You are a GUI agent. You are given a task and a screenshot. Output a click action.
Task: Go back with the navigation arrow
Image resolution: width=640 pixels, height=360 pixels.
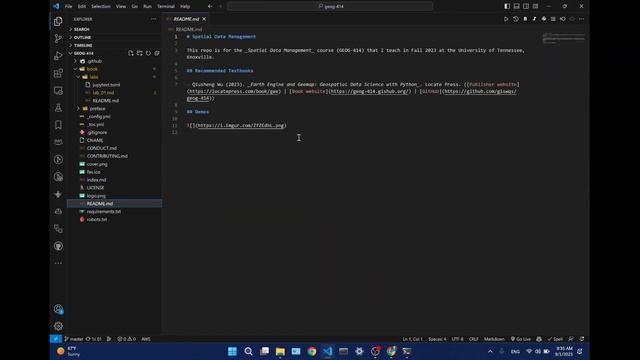(x=210, y=6)
